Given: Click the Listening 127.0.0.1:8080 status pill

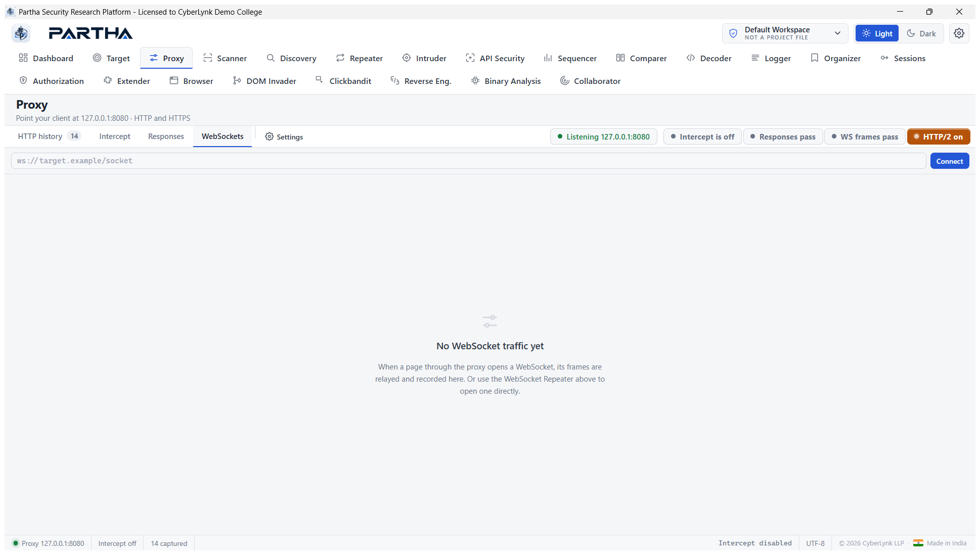Looking at the screenshot, I should pos(603,136).
